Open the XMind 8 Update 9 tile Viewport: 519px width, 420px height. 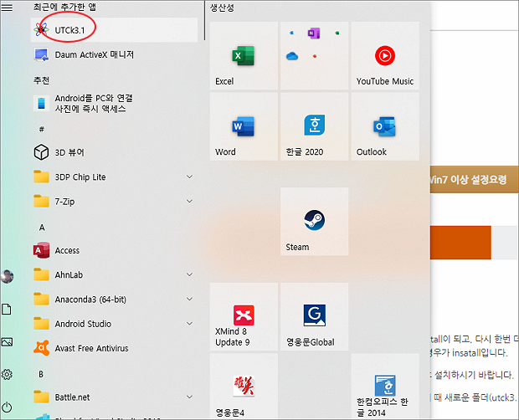pyautogui.click(x=244, y=317)
